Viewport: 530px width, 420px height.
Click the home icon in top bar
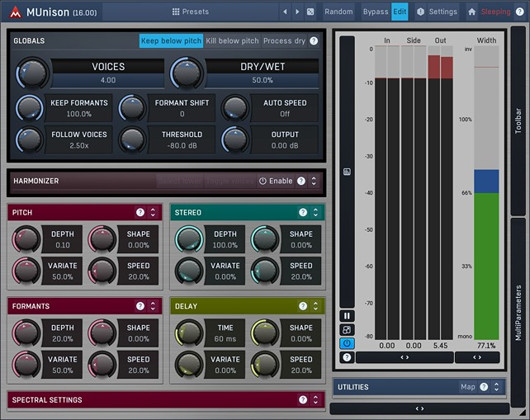click(471, 12)
